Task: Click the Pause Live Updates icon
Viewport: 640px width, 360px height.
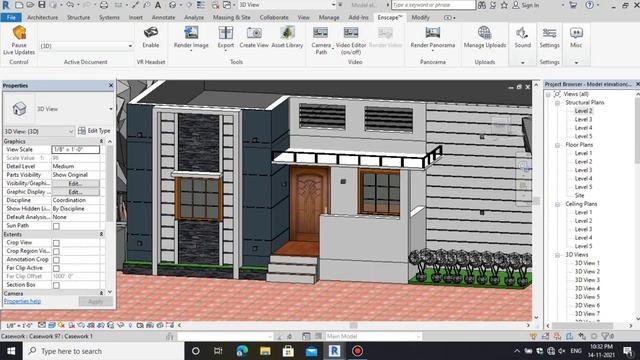Action: 19,32
